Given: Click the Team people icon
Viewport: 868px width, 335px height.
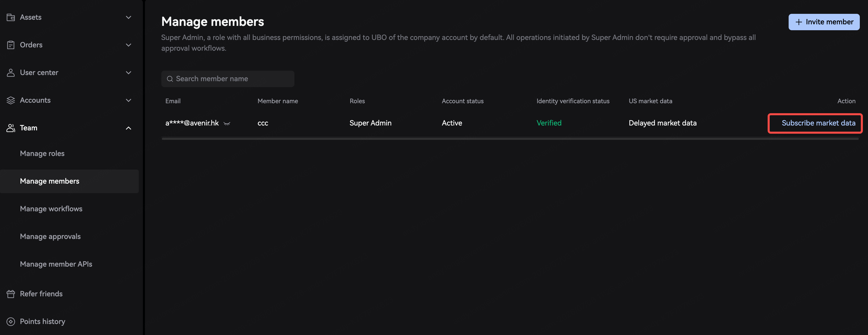Looking at the screenshot, I should pyautogui.click(x=11, y=128).
